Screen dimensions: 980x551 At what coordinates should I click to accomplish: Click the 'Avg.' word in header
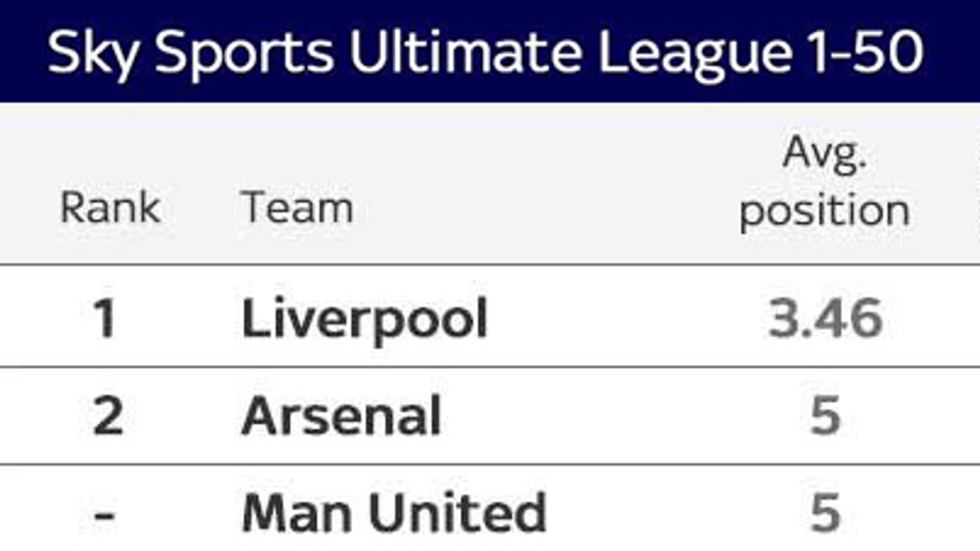point(824,154)
